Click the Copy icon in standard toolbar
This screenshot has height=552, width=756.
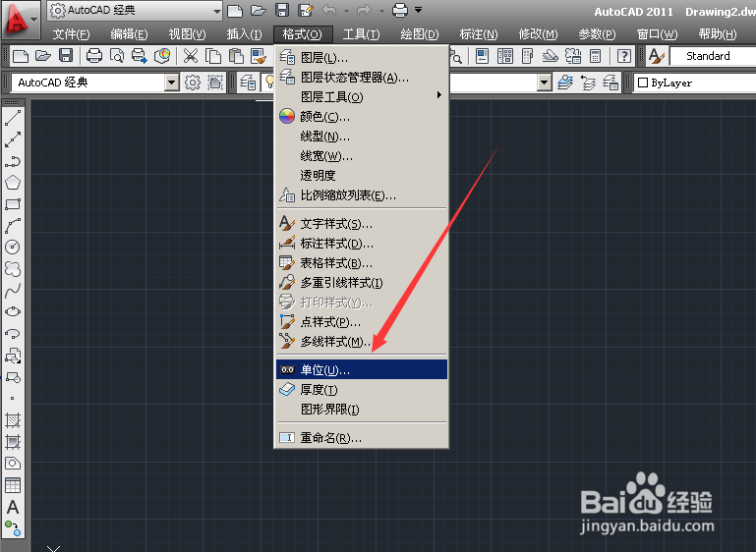click(x=213, y=56)
